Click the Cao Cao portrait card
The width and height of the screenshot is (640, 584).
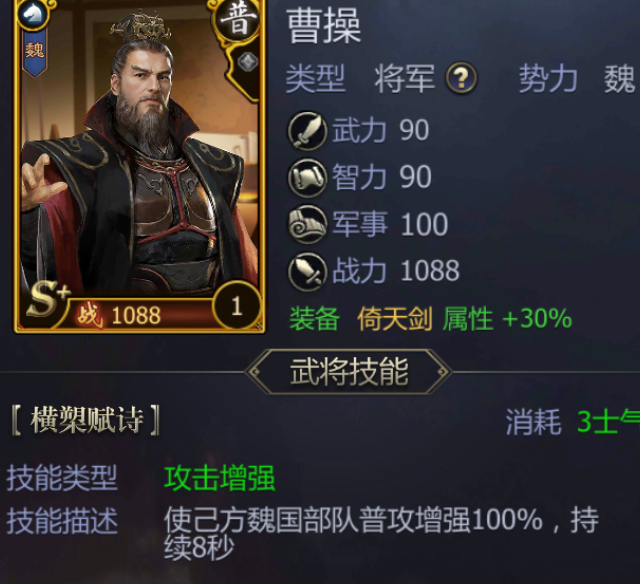click(139, 165)
